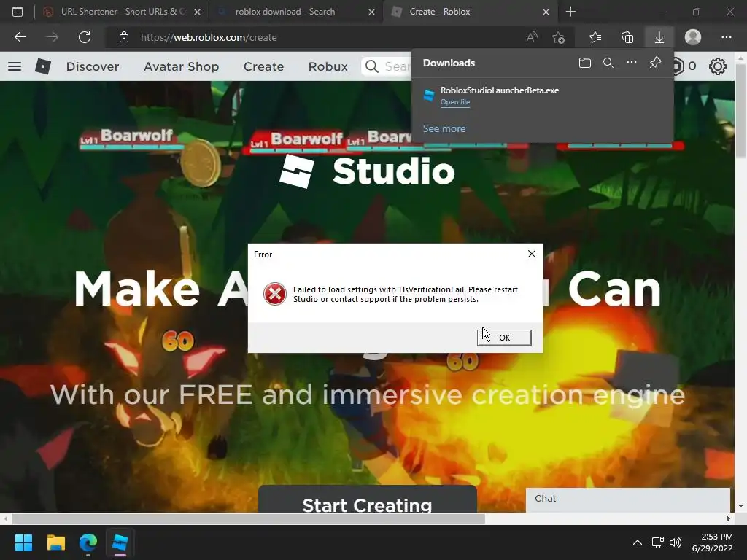The width and height of the screenshot is (747, 560).
Task: Open more options in Downloads panel
Action: point(632,63)
